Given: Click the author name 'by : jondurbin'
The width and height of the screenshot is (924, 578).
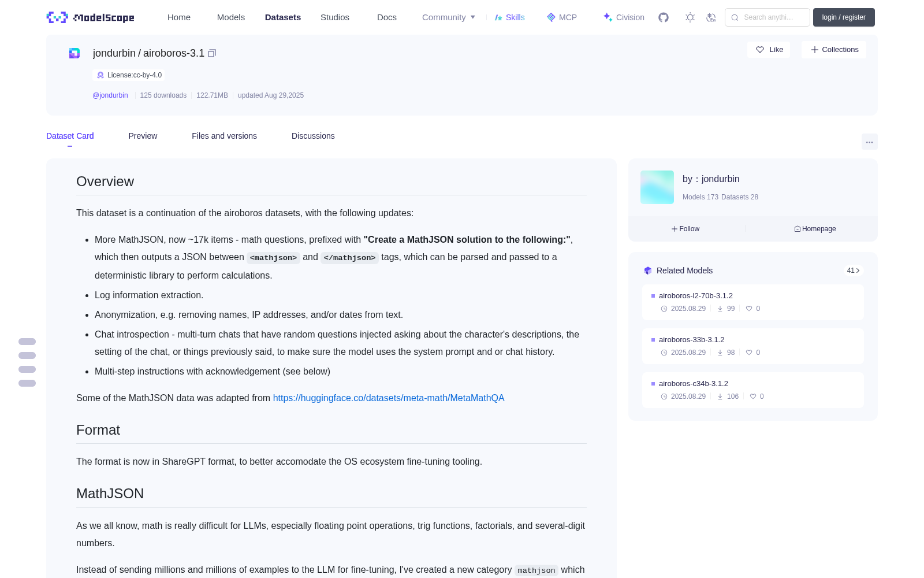Looking at the screenshot, I should [711, 179].
